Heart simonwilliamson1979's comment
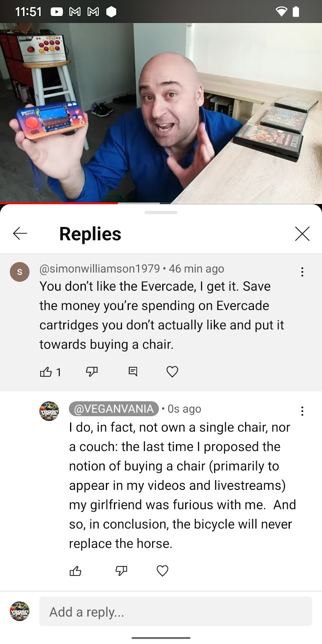Image resolution: width=322 pixels, height=644 pixels. (172, 372)
